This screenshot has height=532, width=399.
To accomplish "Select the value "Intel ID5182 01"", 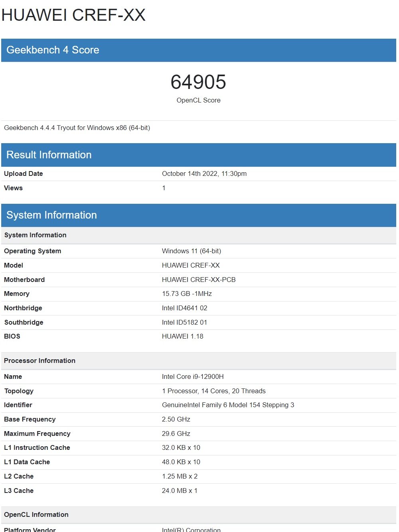I will (185, 323).
